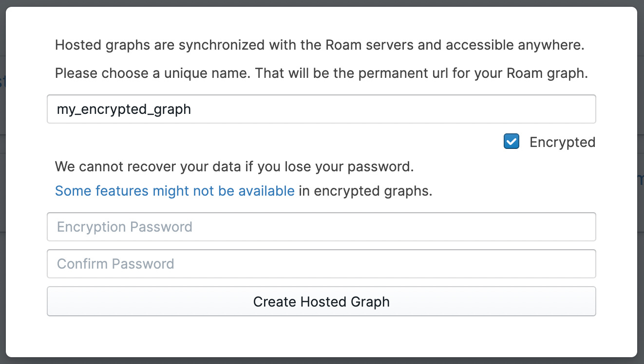Click the 'Please choose a unique name' instruction text
Screen dimensions: 644x364
[x=322, y=73]
